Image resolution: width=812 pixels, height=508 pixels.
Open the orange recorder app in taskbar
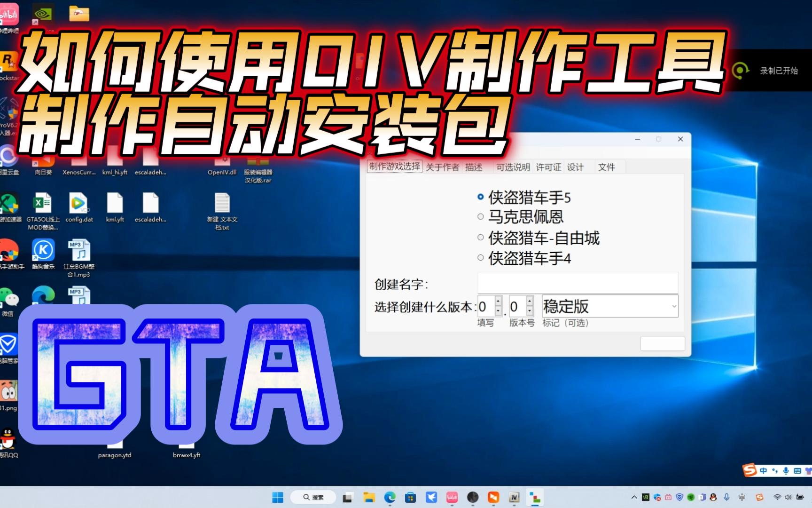tap(493, 497)
